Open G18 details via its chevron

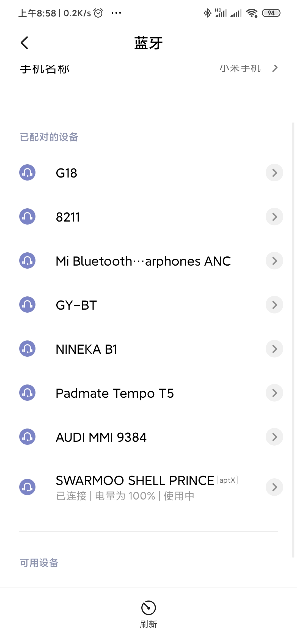coord(274,173)
